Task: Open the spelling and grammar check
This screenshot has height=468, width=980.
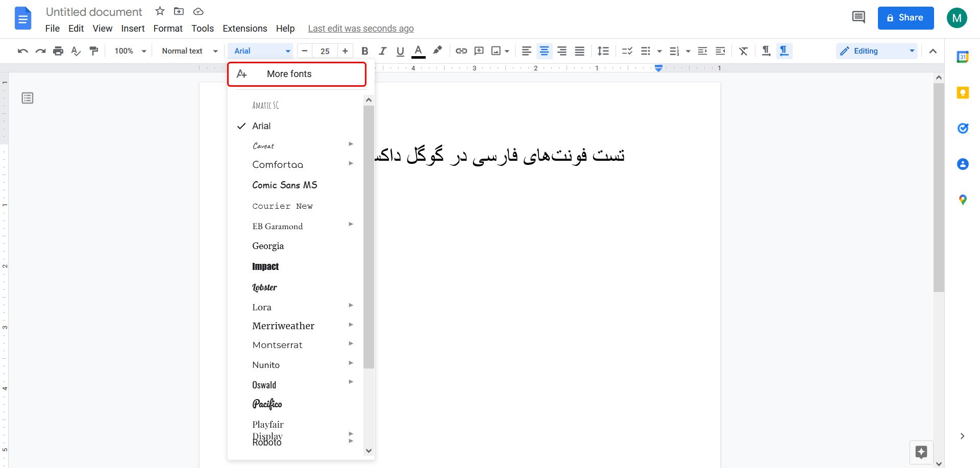Action: (x=76, y=51)
